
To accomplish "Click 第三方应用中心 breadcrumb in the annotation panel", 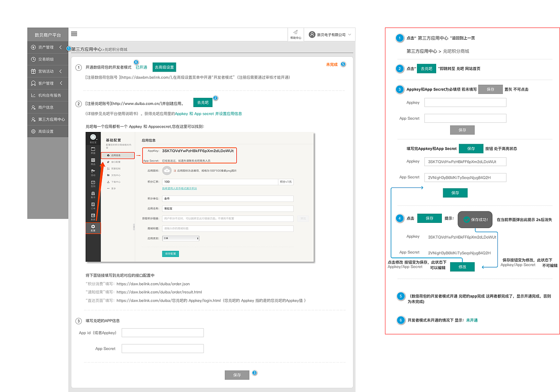I will click(x=422, y=51).
